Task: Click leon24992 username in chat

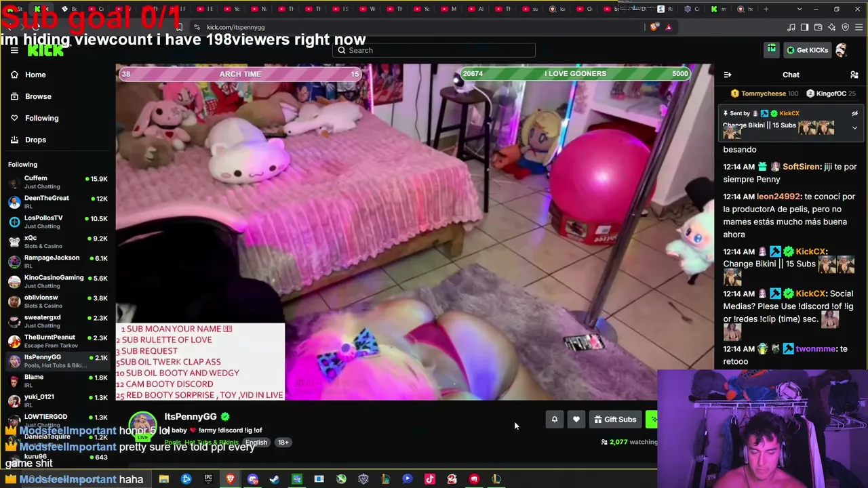Action: coord(778,197)
